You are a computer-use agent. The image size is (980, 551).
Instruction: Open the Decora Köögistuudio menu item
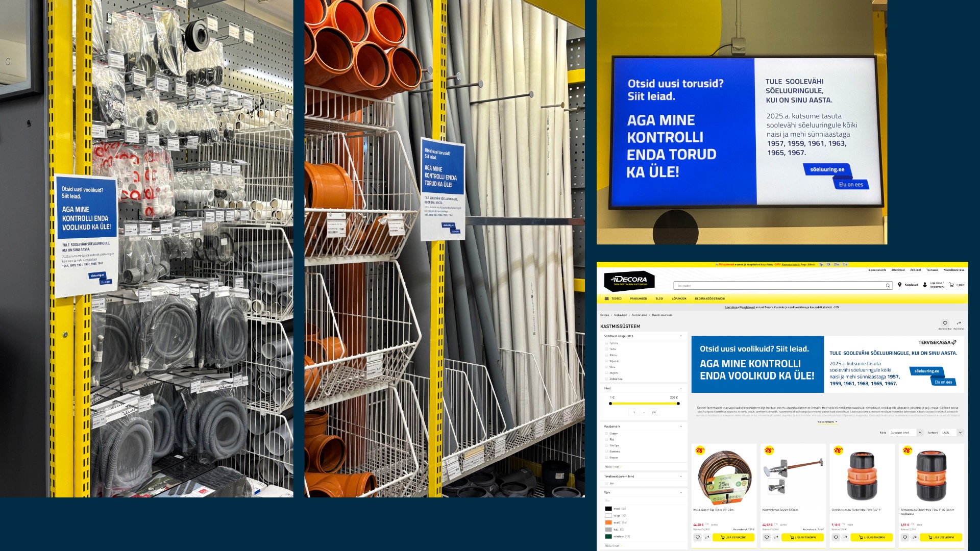tap(709, 298)
